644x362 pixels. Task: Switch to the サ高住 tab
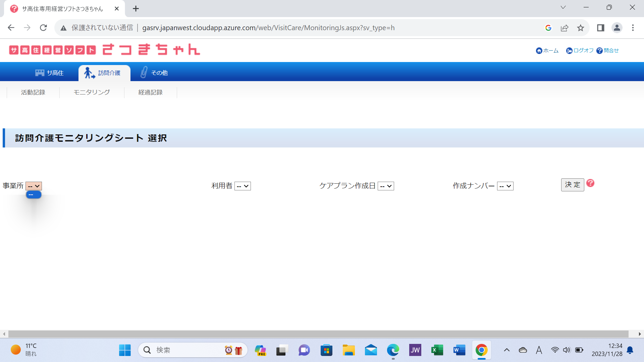(49, 73)
